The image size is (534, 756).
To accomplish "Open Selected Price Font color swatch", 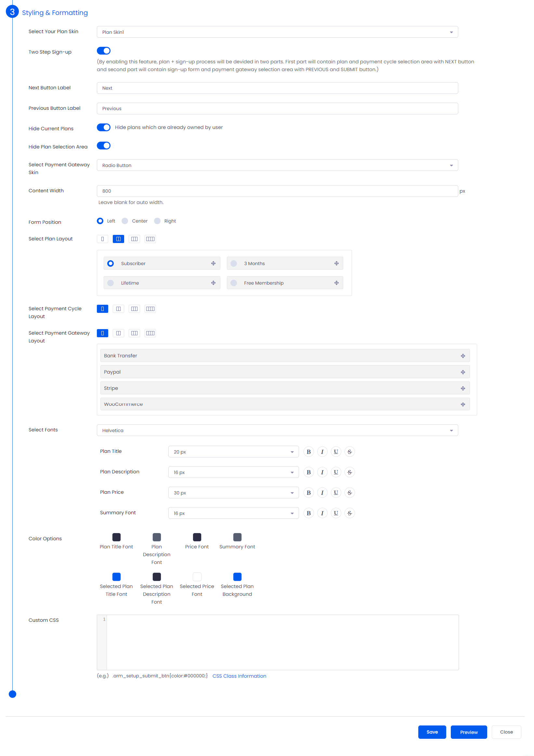I will [x=197, y=577].
